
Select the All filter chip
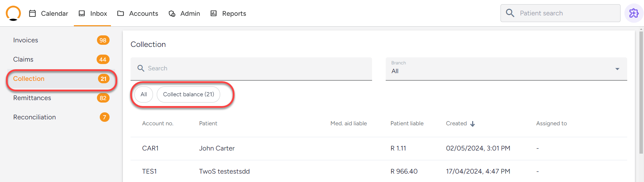143,94
